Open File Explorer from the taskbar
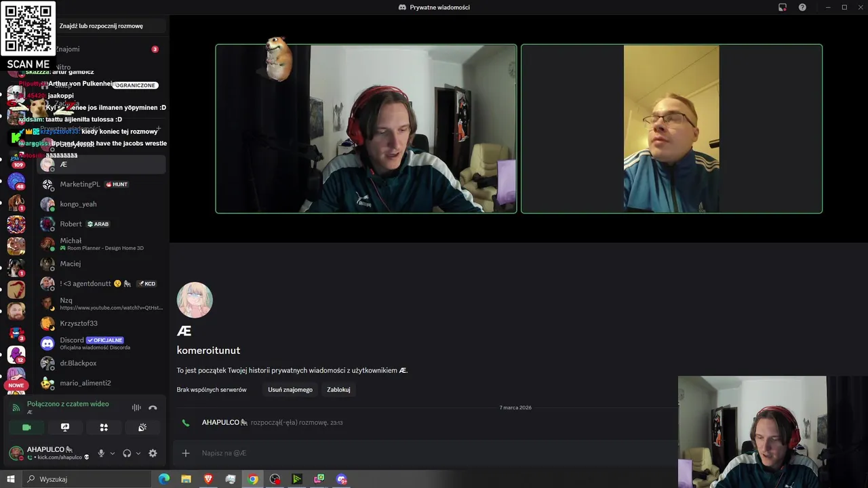868x488 pixels. [x=186, y=479]
